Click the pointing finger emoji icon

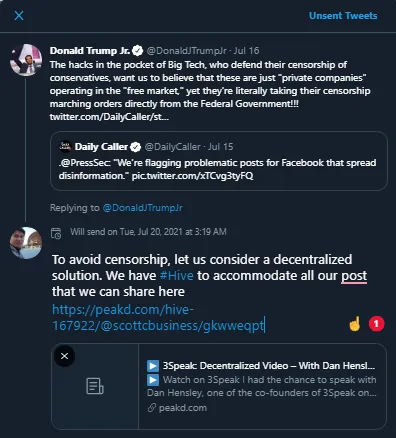coord(355,324)
